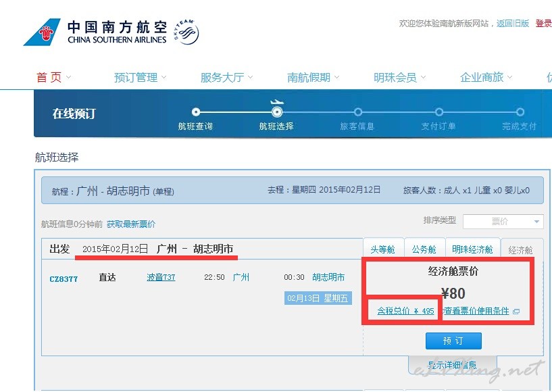The height and width of the screenshot is (392, 552).
Task: Click the 登录 login link
Action: (543, 24)
